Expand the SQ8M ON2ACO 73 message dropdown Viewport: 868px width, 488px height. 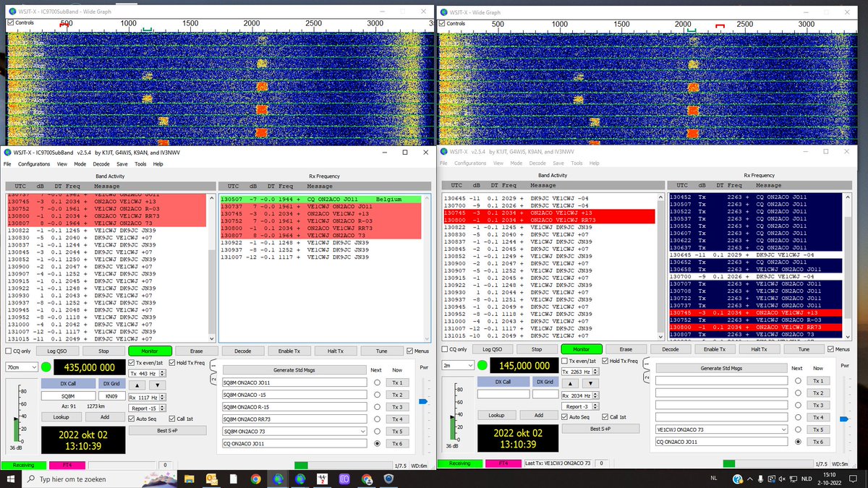coord(363,432)
